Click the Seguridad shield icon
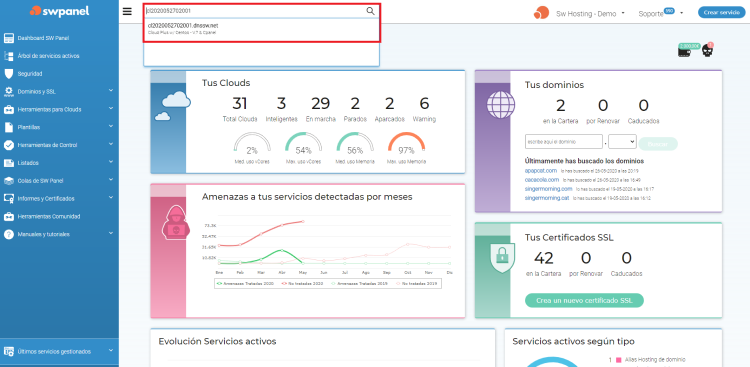This screenshot has height=367, width=750. point(9,74)
